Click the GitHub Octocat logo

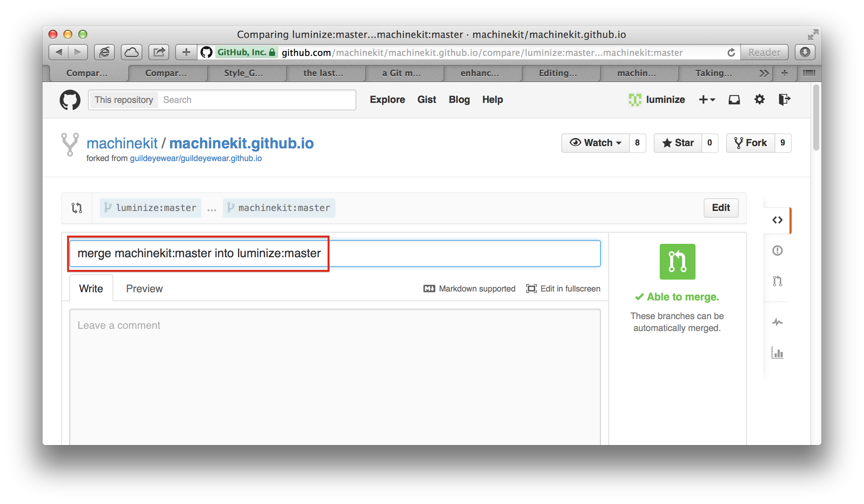tap(70, 100)
